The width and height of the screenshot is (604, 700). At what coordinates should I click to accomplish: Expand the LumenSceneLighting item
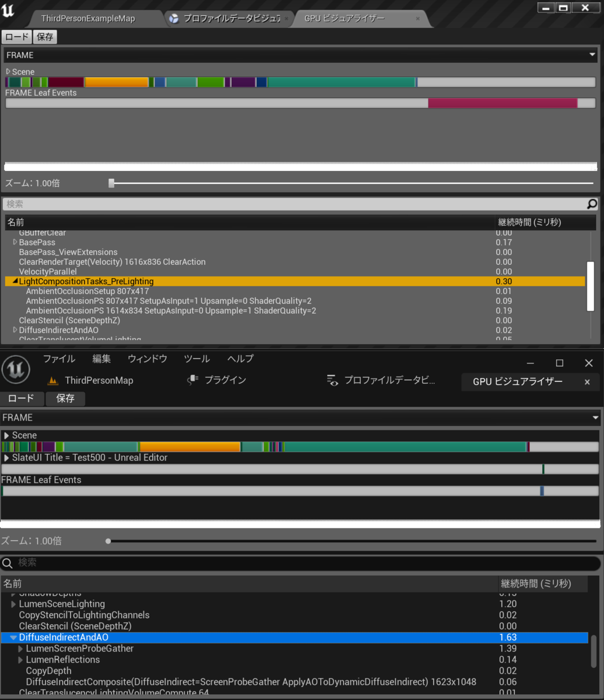click(x=13, y=604)
